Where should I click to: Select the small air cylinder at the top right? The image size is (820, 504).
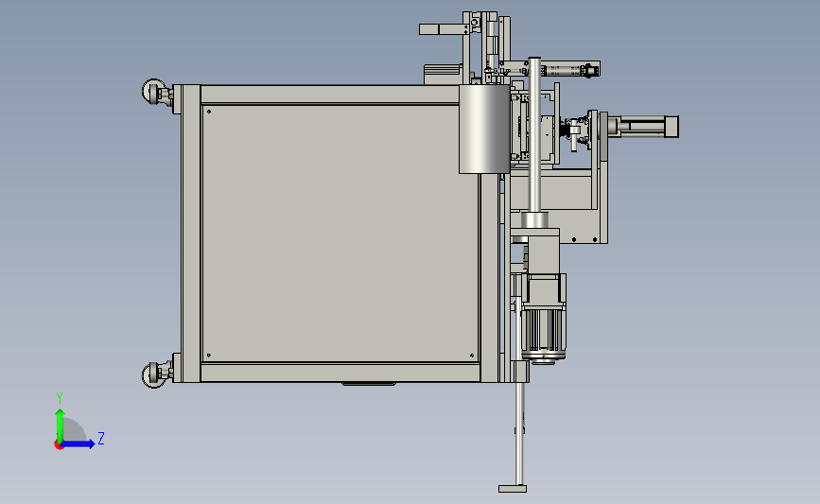570,70
